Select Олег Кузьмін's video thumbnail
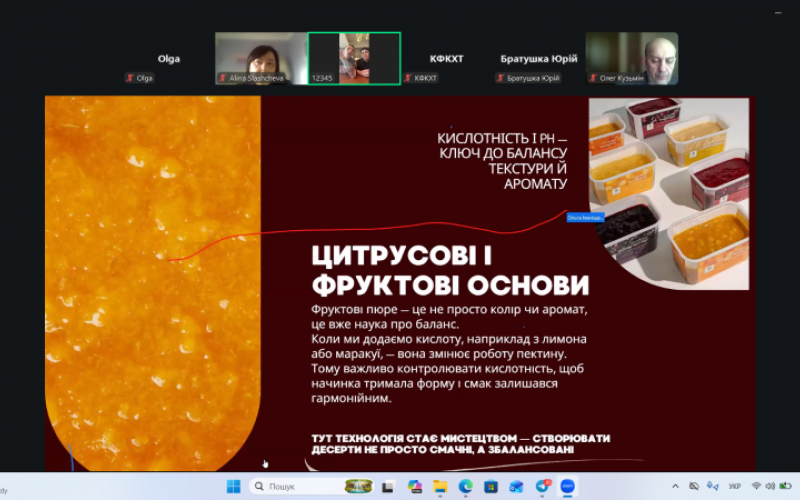This screenshot has height=500, width=800. point(632,57)
